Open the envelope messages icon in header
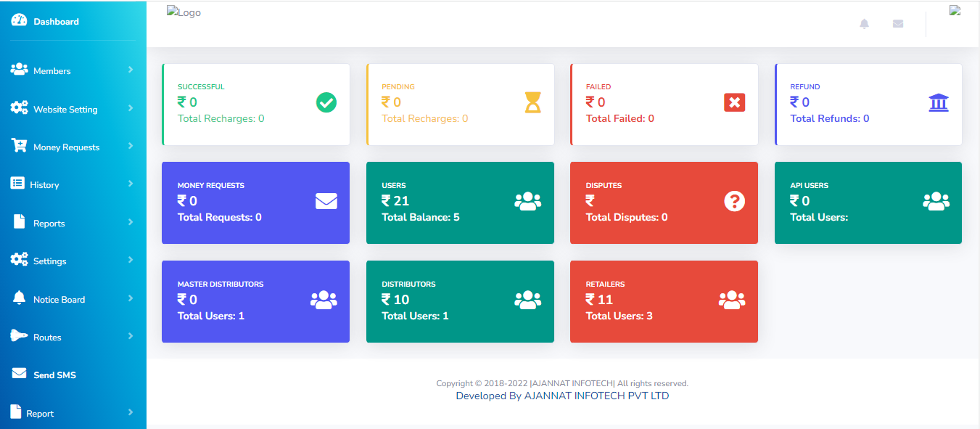The image size is (980, 429). click(x=898, y=24)
